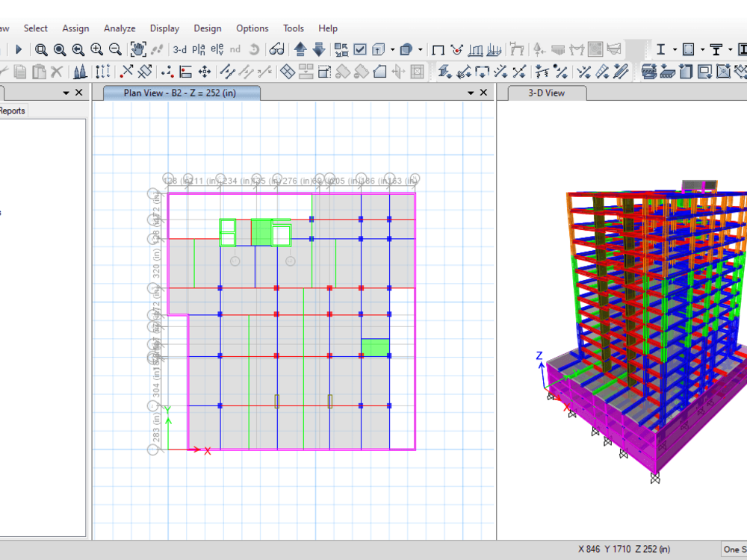Open a 3-d view using the 3-d icon
This screenshot has width=747, height=560.
pyautogui.click(x=179, y=50)
